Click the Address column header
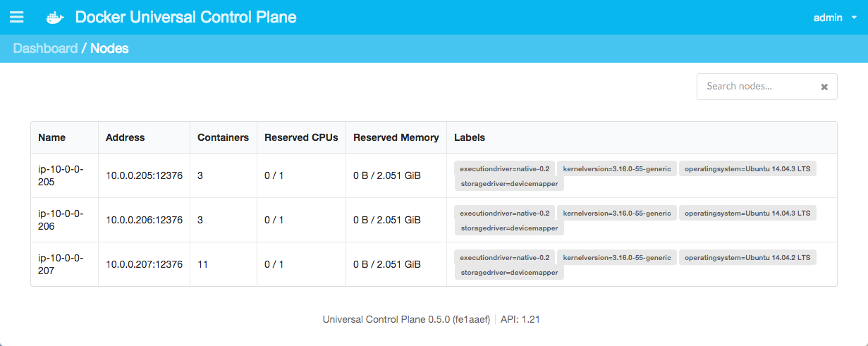The image size is (868, 346). click(x=125, y=137)
